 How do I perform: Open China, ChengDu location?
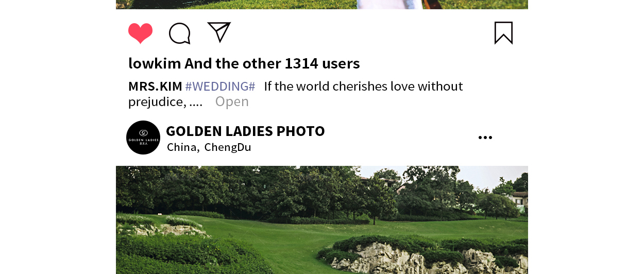(x=209, y=147)
